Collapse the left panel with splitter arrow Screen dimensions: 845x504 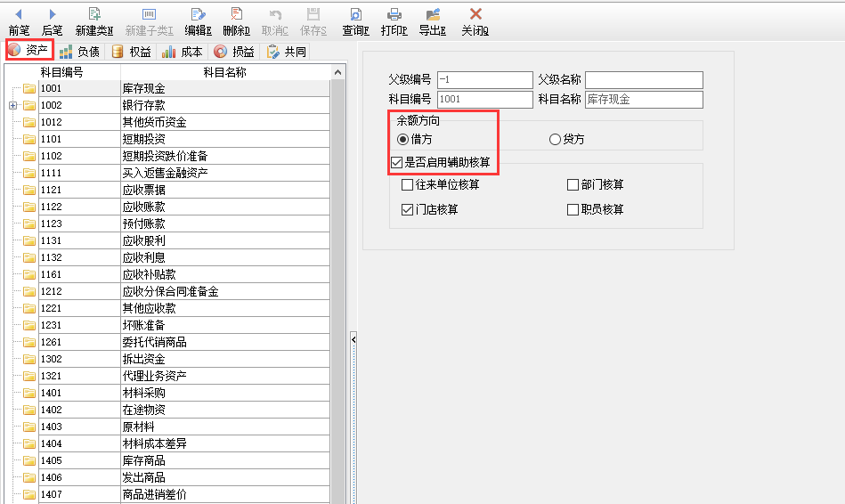coord(353,339)
